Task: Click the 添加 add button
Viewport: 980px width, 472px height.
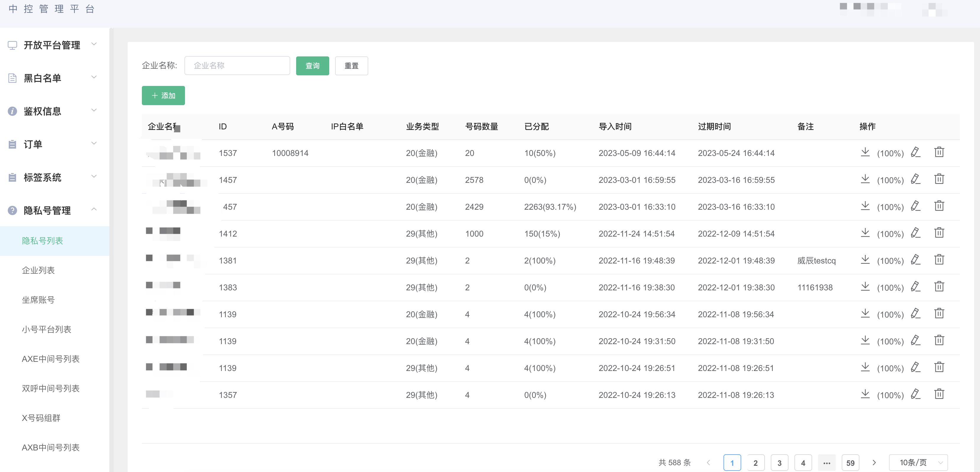Action: coord(163,95)
